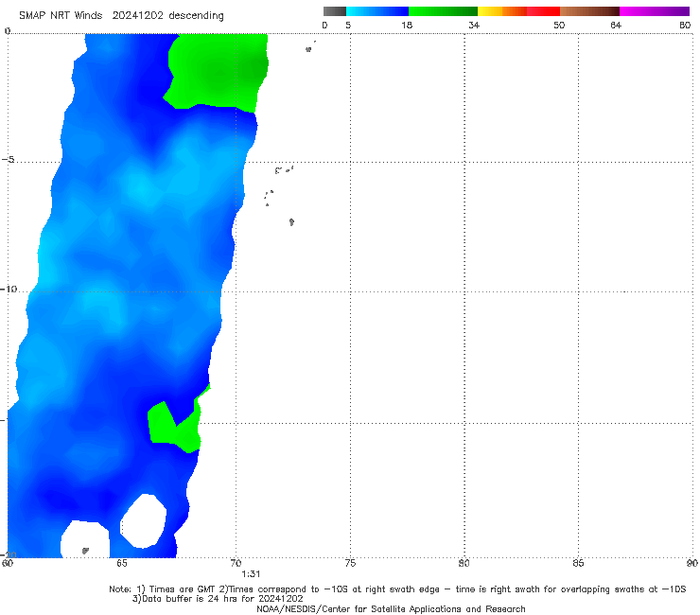This screenshot has width=700, height=615.
Task: Click the "64" label under the color bar
Action: tap(616, 25)
